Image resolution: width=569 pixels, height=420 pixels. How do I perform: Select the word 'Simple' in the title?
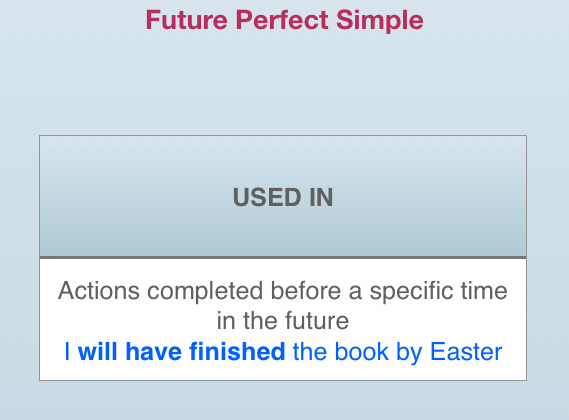point(380,20)
